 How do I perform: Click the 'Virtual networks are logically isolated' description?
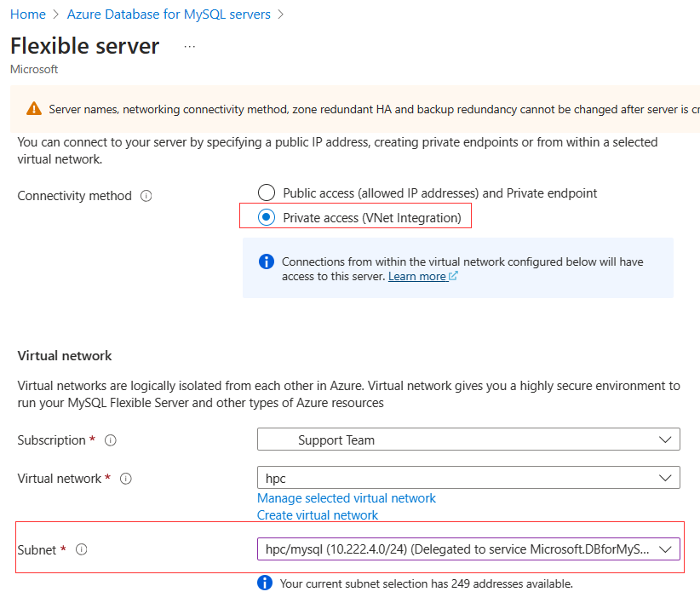pos(348,394)
